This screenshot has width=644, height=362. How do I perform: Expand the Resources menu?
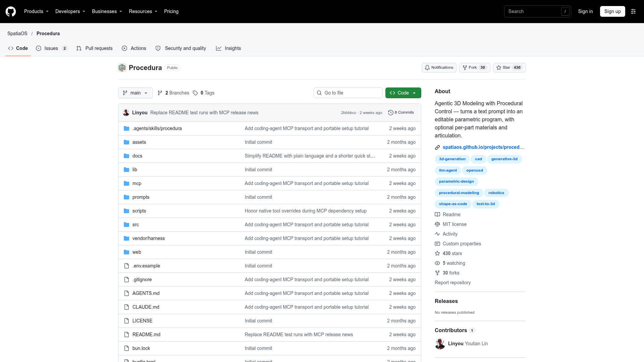click(143, 11)
